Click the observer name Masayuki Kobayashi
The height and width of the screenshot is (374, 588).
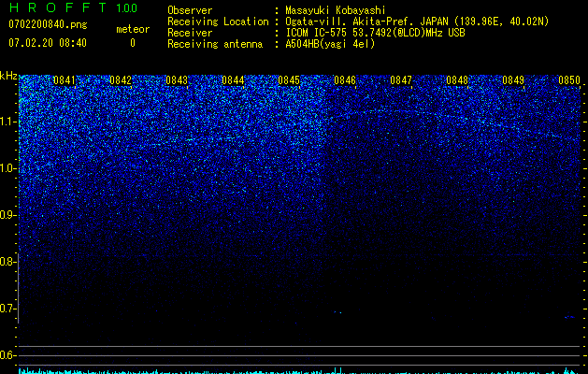(x=336, y=10)
